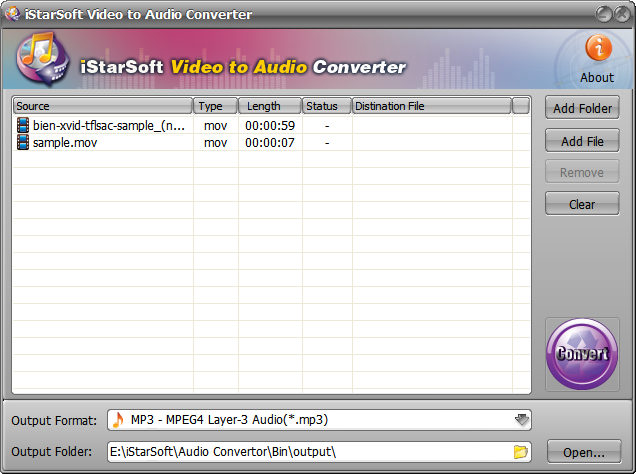
Task: Browse output folder via yellow folder icon
Action: [x=521, y=452]
